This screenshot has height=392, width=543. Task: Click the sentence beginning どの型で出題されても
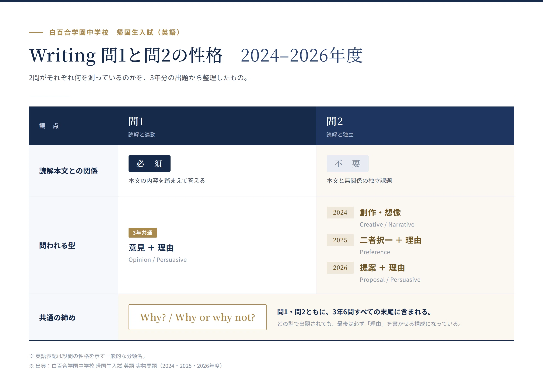(369, 324)
